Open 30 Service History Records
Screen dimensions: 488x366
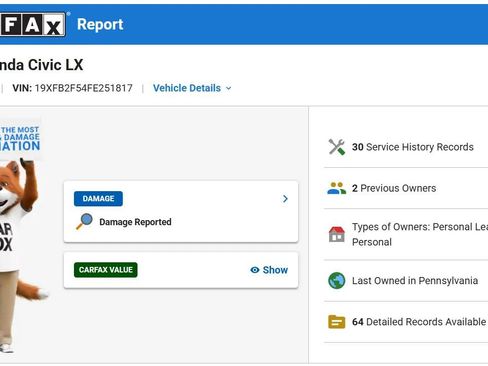pos(413,147)
